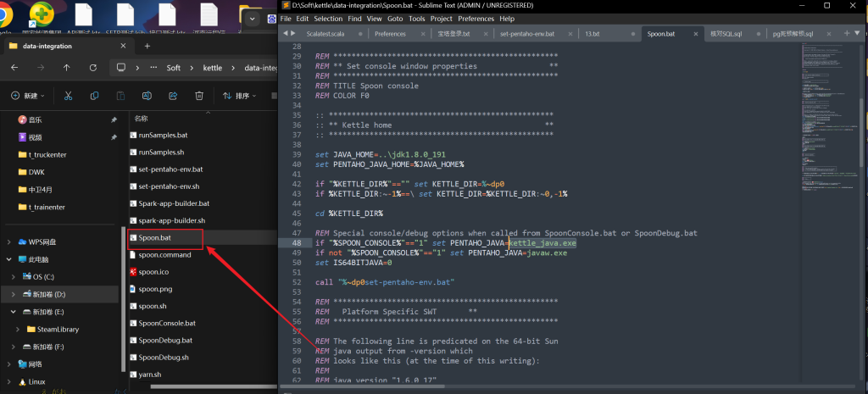The image size is (868, 394).
Task: Open the Goto menu in Sublime Text
Action: 397,19
